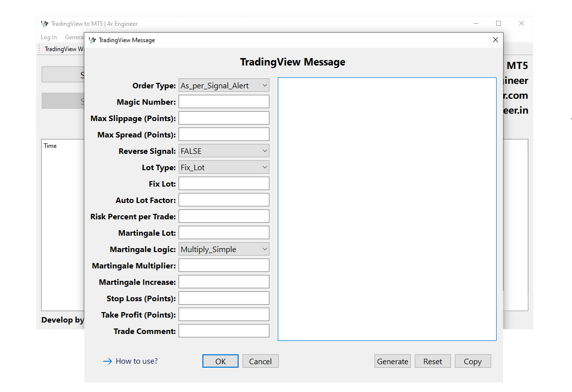Screen dimensions: 572x392
Task: Click the Magic Number input field
Action: click(224, 101)
